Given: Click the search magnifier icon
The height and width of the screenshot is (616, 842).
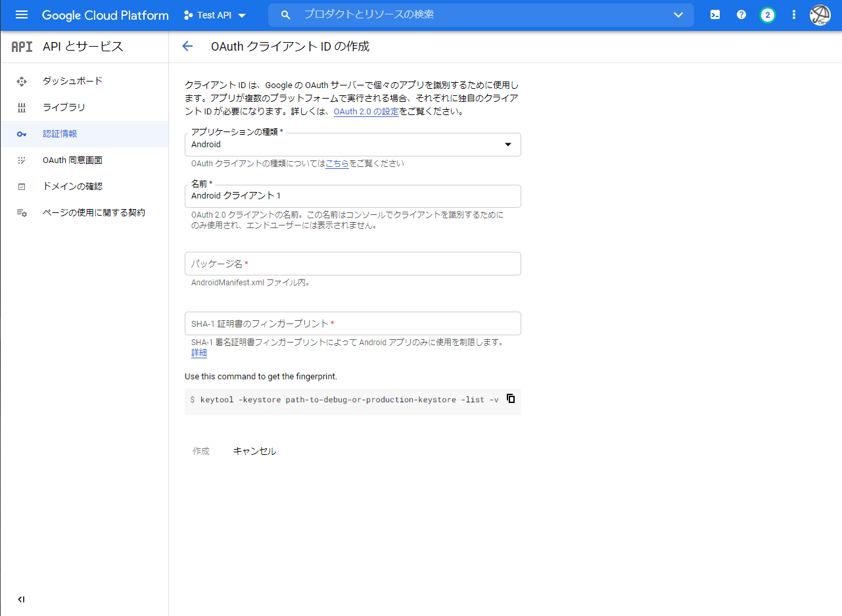Looking at the screenshot, I should pos(285,15).
